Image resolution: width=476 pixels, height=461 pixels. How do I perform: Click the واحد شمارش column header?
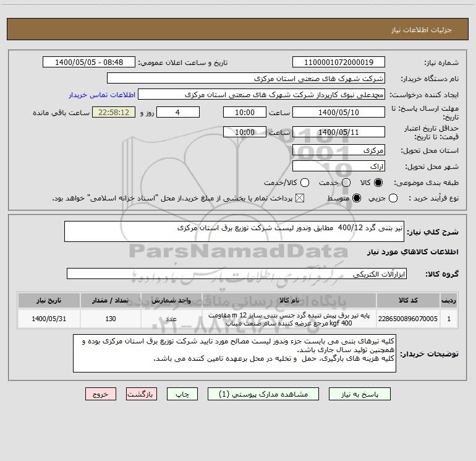(x=171, y=300)
